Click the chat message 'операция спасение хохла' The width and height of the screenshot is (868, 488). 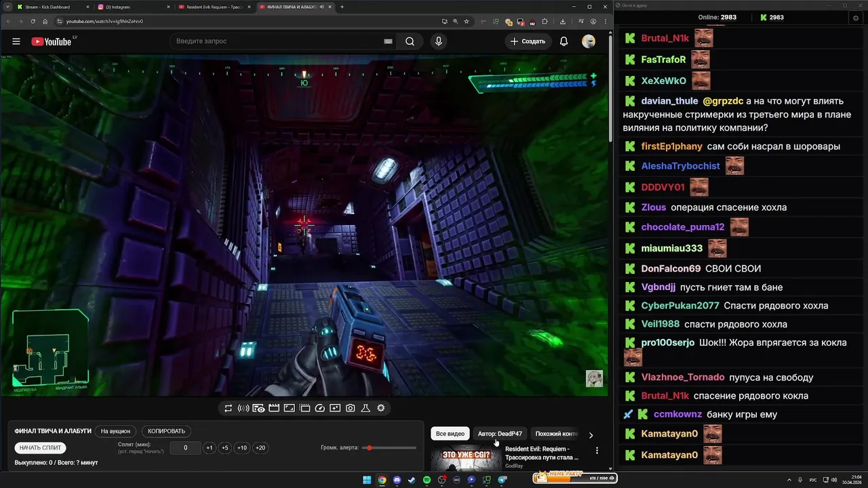click(729, 207)
